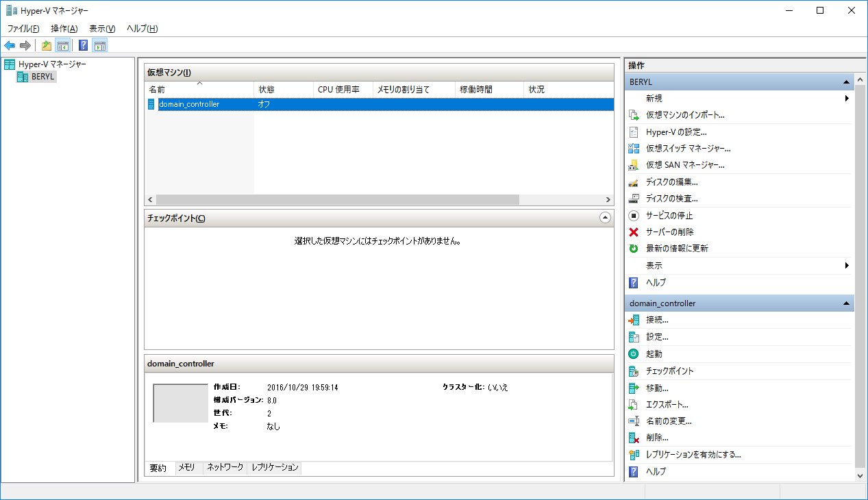Click the レプリケーションを有効にする icon

click(634, 455)
